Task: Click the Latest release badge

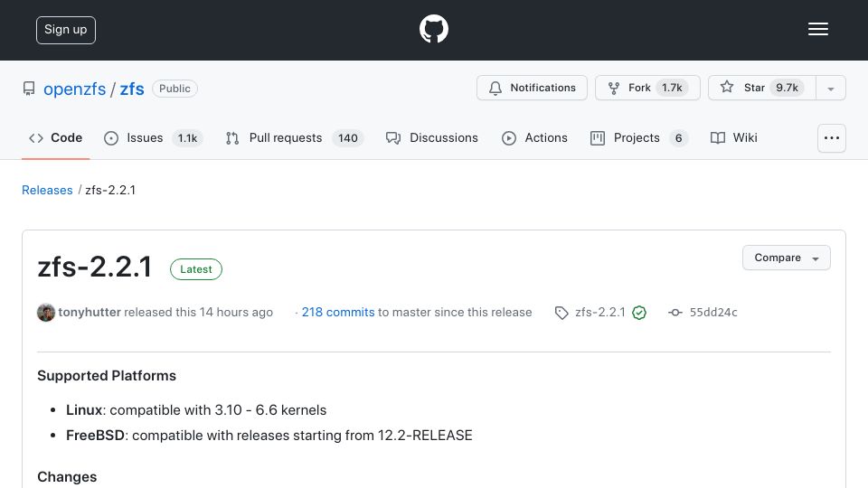Action: [x=196, y=269]
